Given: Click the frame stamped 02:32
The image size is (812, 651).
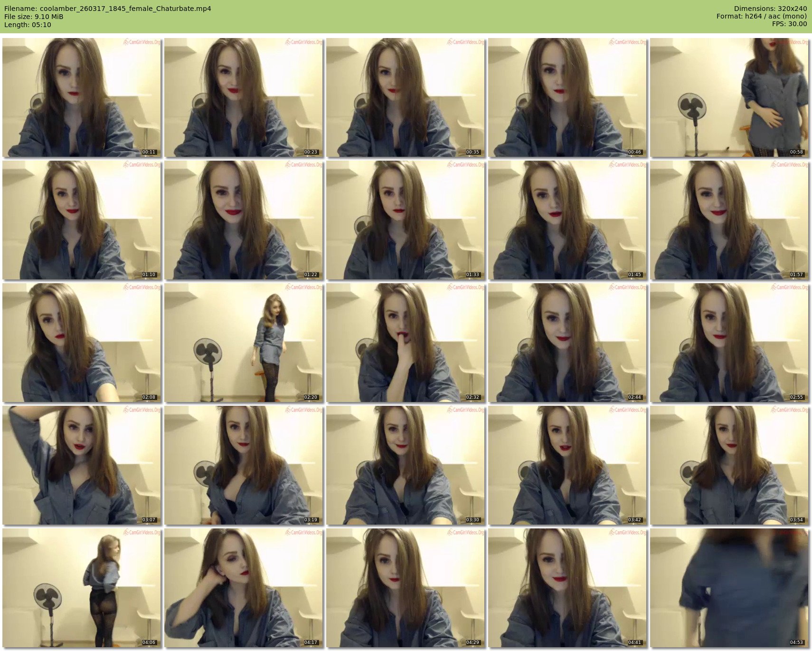Looking at the screenshot, I should (x=405, y=343).
